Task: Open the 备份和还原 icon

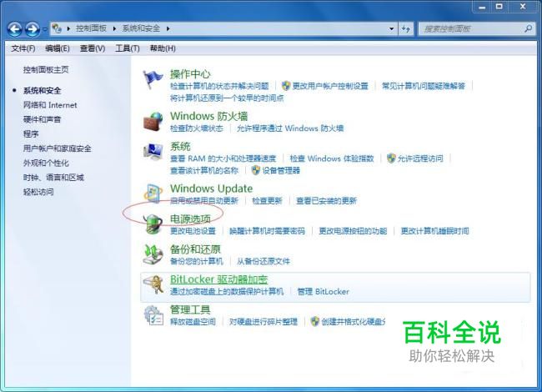Action: [x=153, y=254]
